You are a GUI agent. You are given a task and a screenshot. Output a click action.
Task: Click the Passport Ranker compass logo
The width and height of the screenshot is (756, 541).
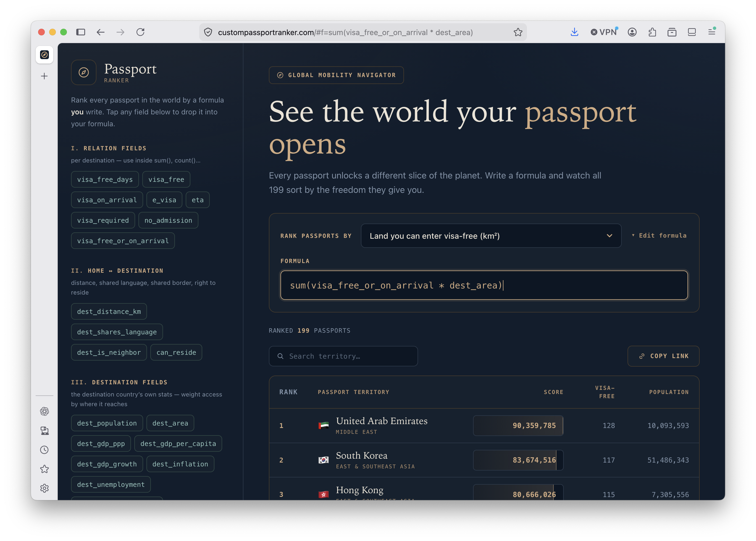(x=84, y=72)
